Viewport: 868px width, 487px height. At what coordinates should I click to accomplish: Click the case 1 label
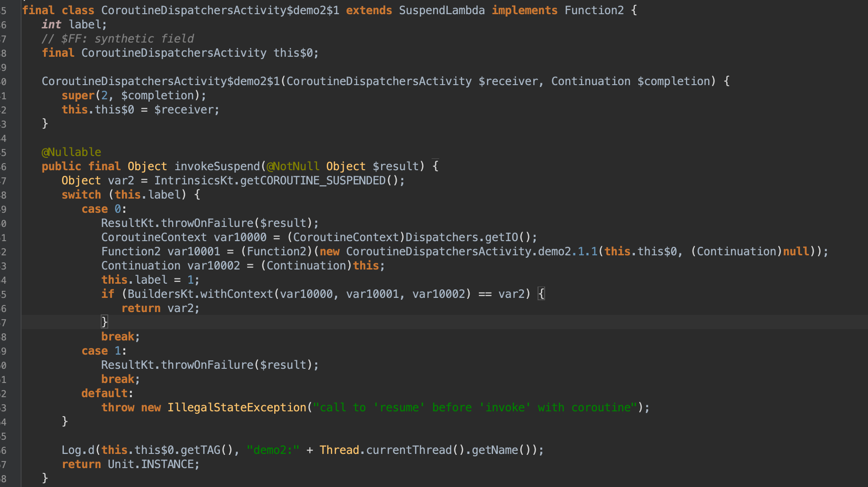(x=104, y=351)
